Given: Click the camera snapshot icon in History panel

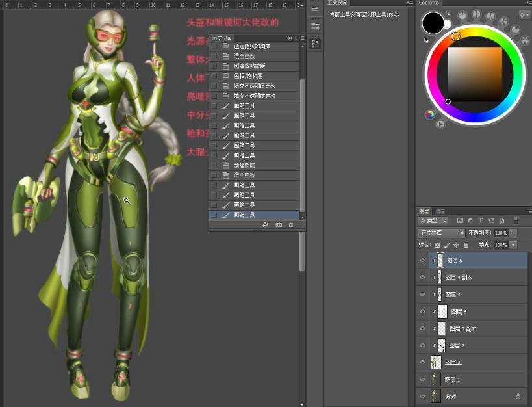Looking at the screenshot, I should pyautogui.click(x=279, y=225).
